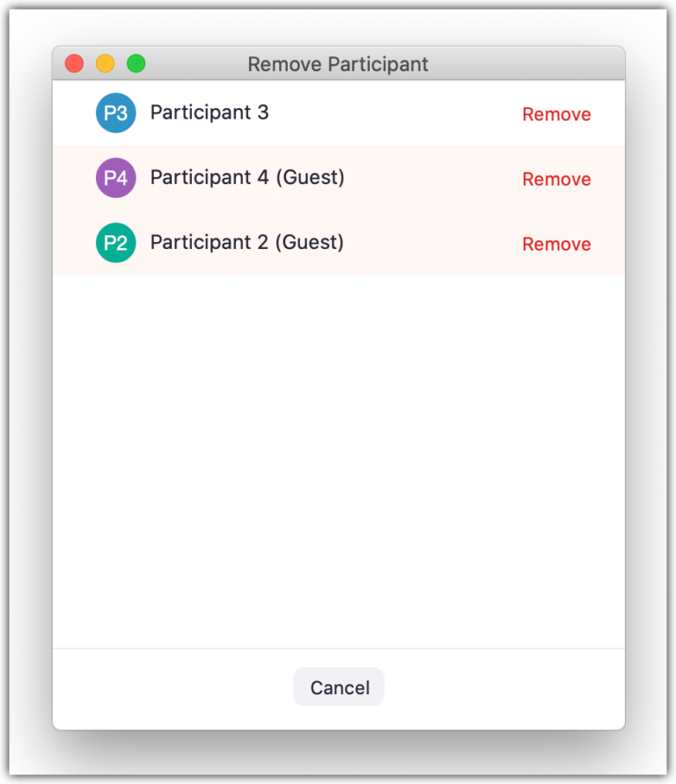Click the Remove Participant title bar
The width and height of the screenshot is (676, 784).
coord(338,63)
